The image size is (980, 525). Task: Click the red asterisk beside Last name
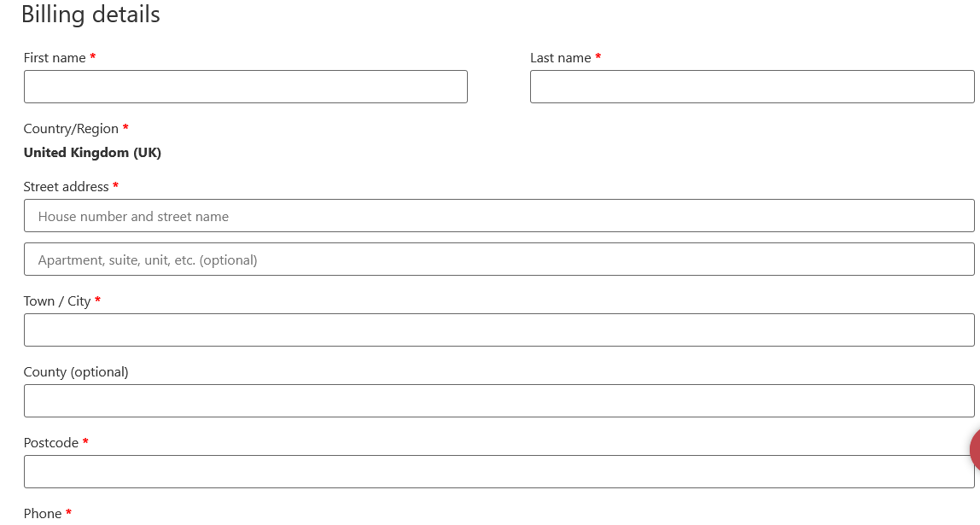click(598, 57)
